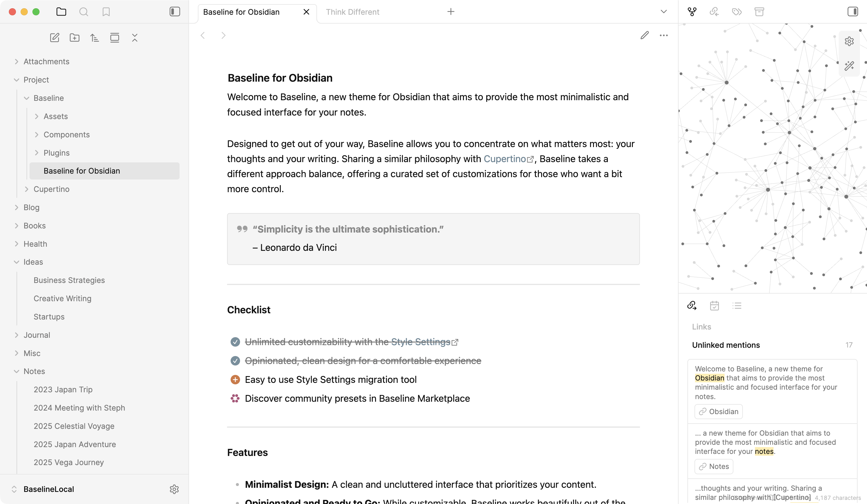Create a new note
867x504 pixels.
55,38
